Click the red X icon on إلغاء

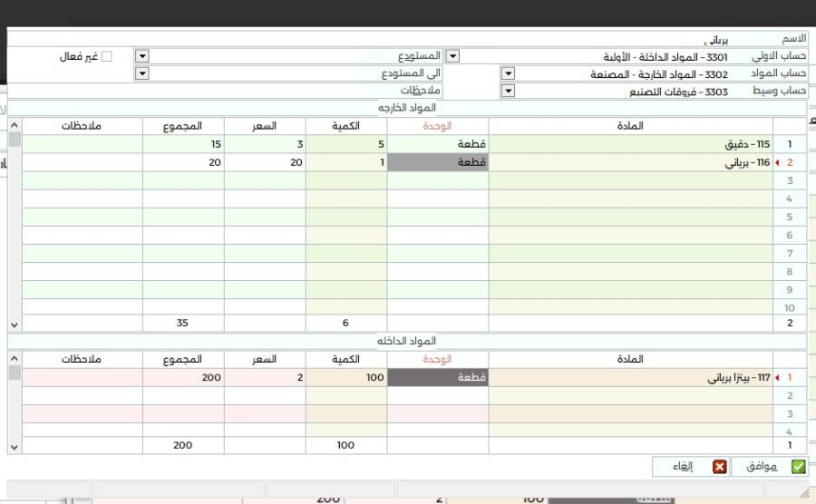[720, 467]
